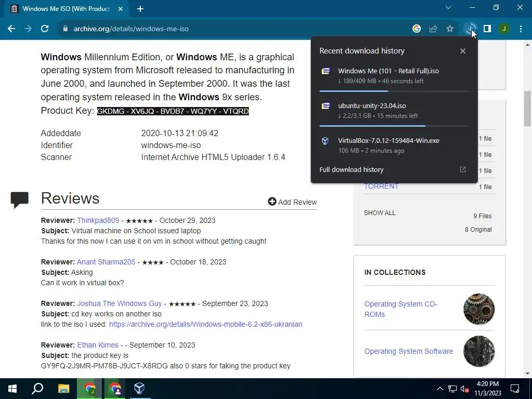Reload the archive.org page
532x399 pixels.
click(x=45, y=29)
